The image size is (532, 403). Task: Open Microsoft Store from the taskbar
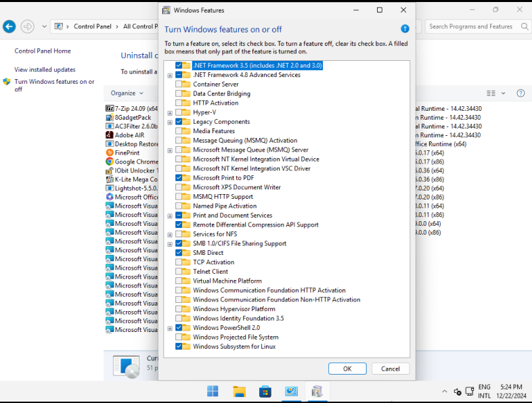point(265,391)
